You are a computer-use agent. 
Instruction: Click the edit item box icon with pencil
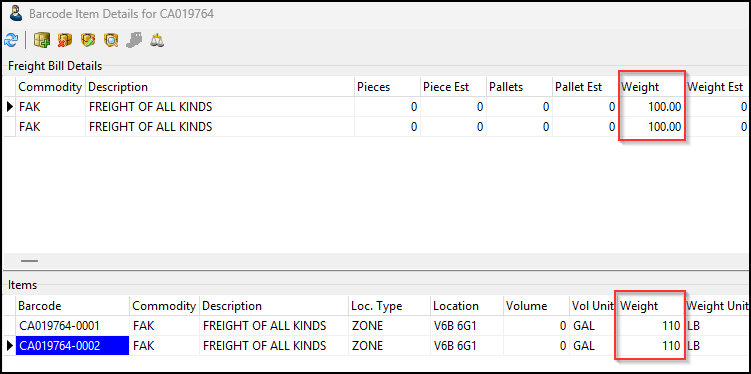click(88, 40)
